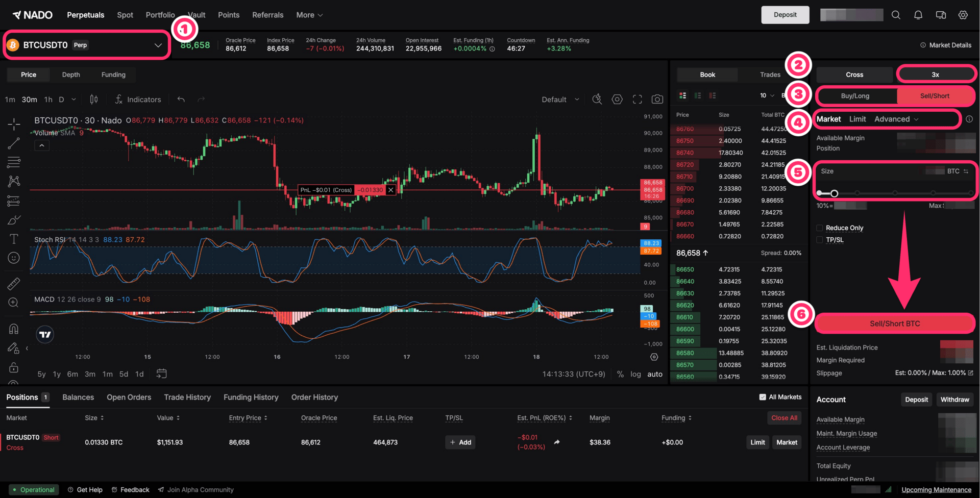Open Market Details

(946, 45)
